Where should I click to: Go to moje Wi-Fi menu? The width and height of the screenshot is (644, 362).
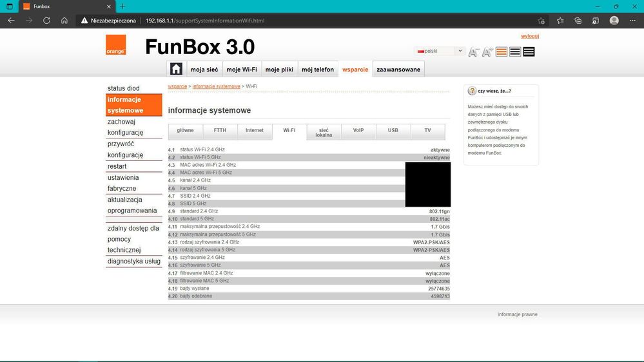(242, 70)
